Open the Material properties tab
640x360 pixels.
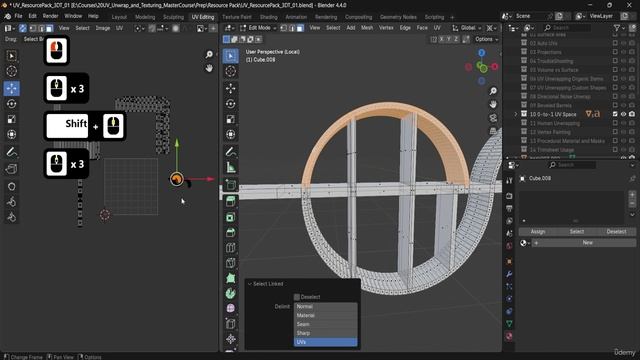(x=509, y=336)
